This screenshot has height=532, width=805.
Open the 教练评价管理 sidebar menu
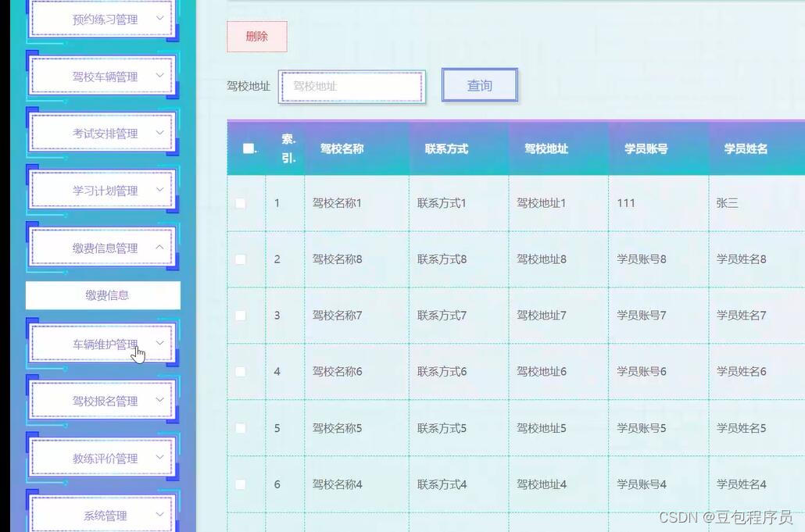[x=101, y=458]
